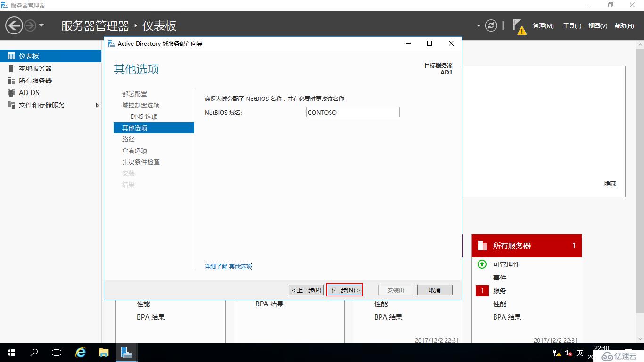The height and width of the screenshot is (362, 644).
Task: Click the NetBIOS 域名 input field
Action: point(353,112)
